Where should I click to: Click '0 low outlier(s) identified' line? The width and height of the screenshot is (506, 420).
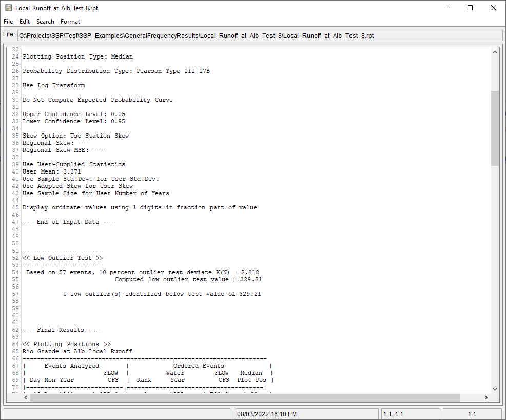coord(162,294)
